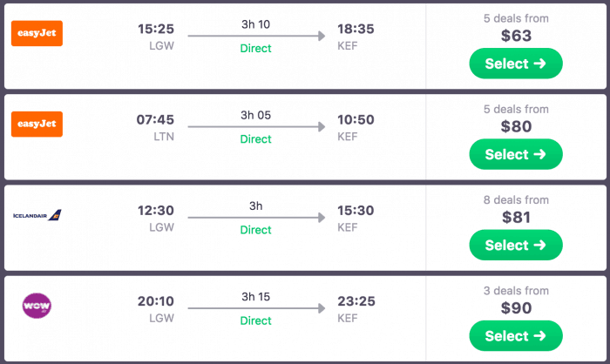The height and width of the screenshot is (364, 610).
Task: Click the easyJet logo on the 15:25 flight
Action: tap(37, 33)
